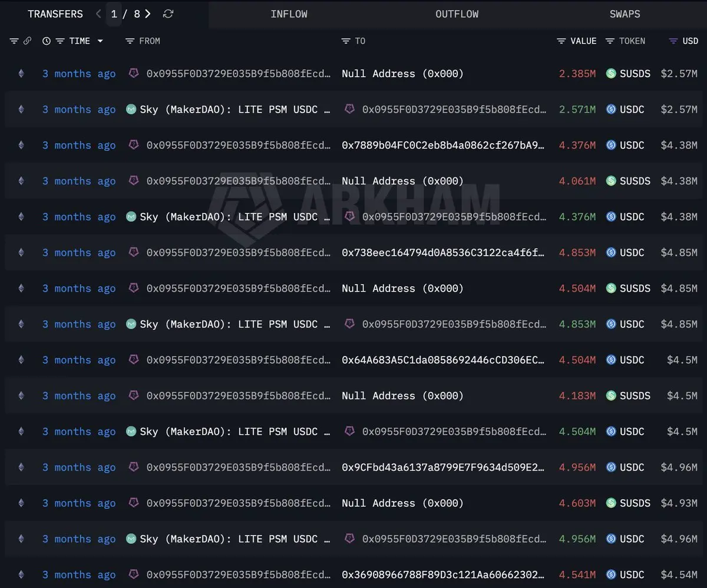The height and width of the screenshot is (588, 707).
Task: Click recipient entity icon on 2.571M row
Action: [349, 109]
